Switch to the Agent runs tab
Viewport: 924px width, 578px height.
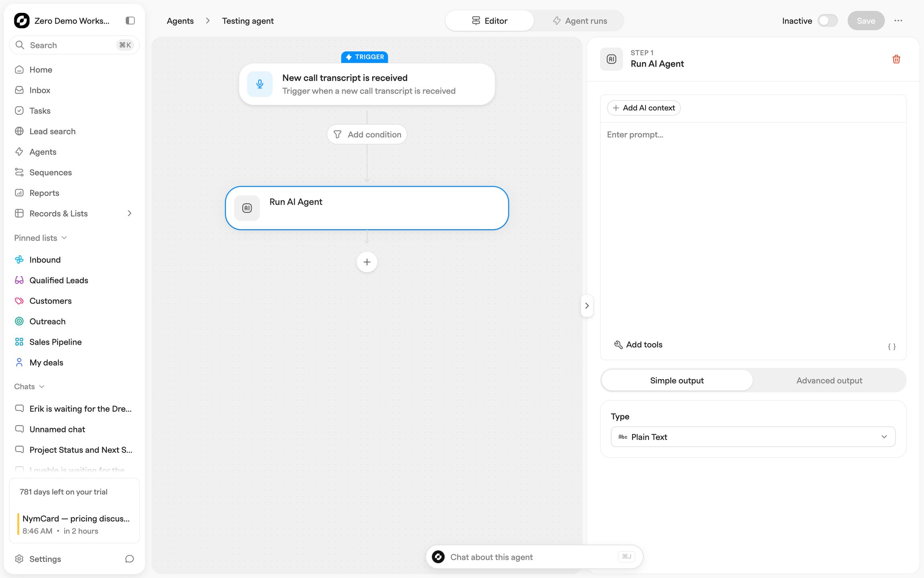pos(580,20)
